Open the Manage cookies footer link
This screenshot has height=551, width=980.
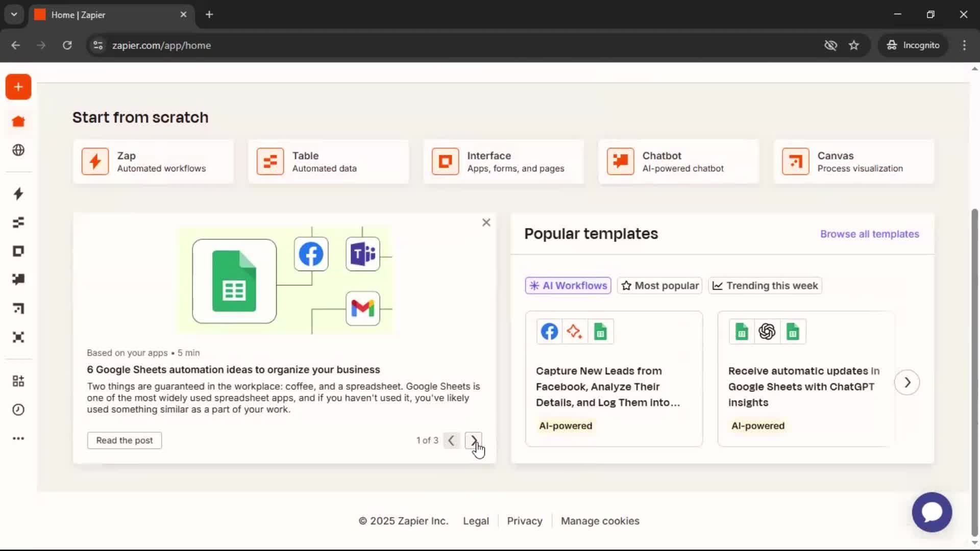(600, 521)
